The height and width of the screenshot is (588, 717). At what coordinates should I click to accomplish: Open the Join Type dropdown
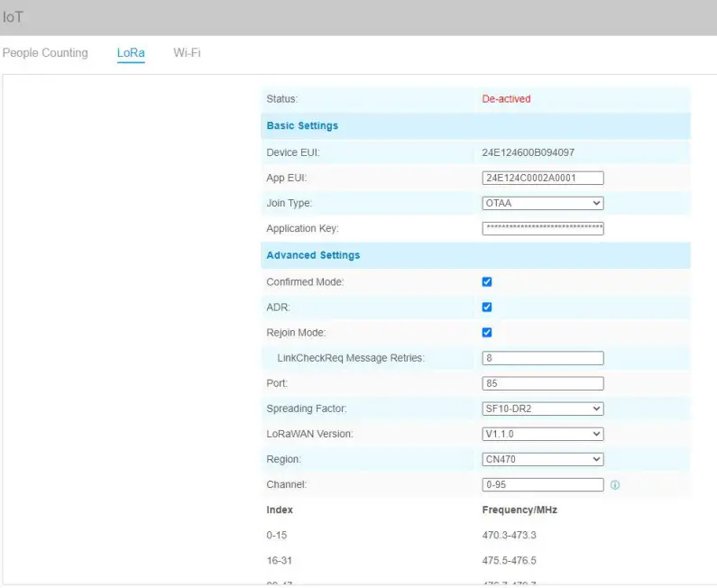[543, 204]
